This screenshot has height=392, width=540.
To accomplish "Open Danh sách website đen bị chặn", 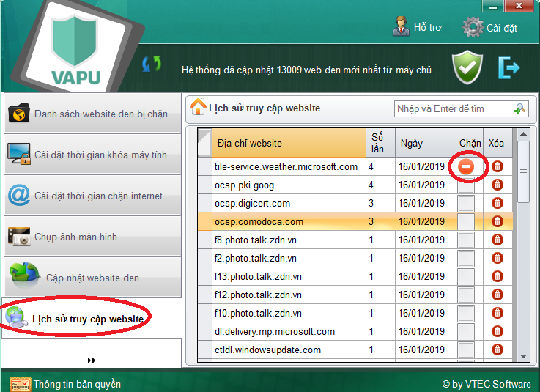I will coord(92,114).
